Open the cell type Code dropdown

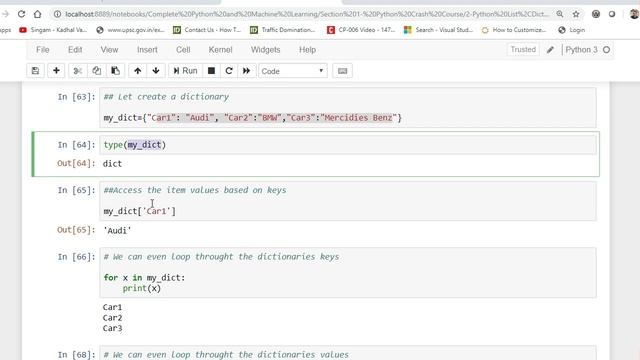pyautogui.click(x=293, y=71)
